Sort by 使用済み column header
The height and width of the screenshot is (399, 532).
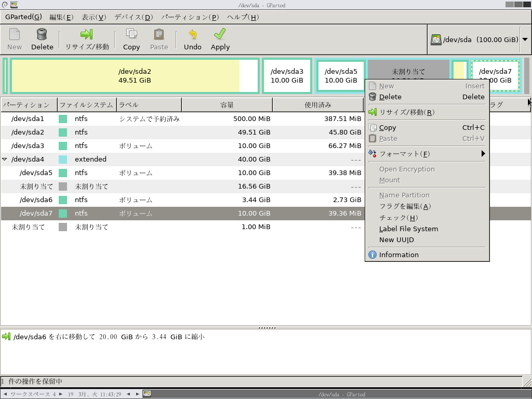[318, 105]
